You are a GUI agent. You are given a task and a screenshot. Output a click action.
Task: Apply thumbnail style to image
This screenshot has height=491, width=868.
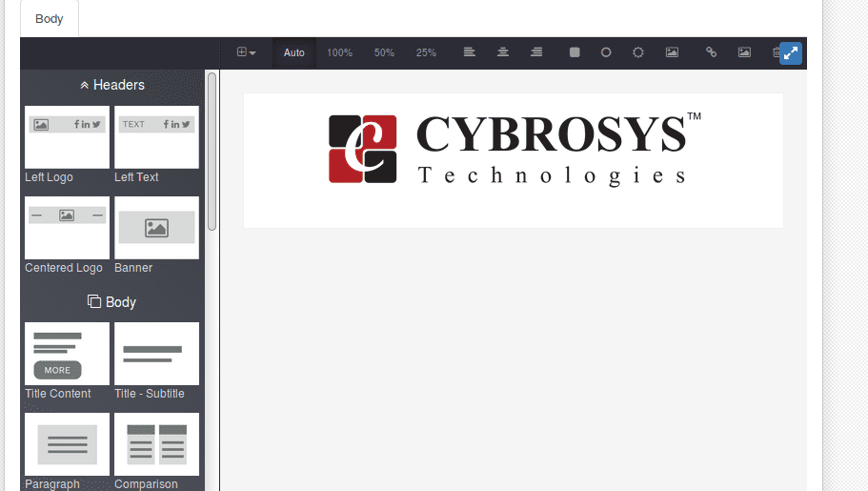pos(672,52)
